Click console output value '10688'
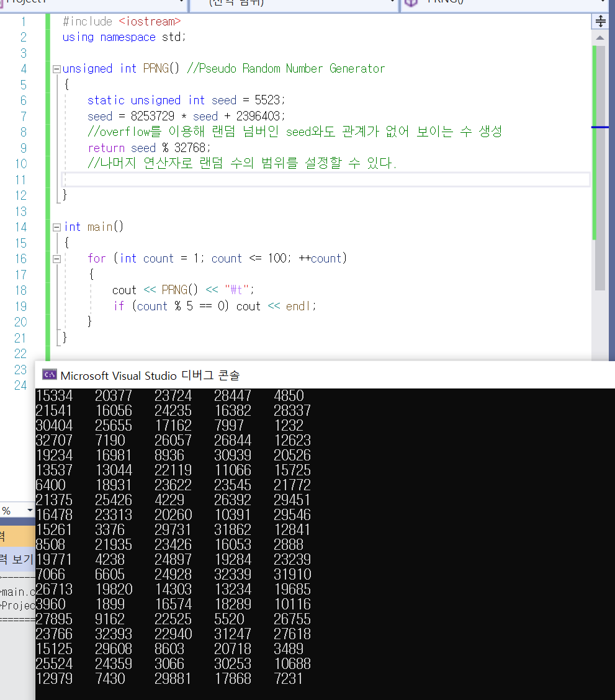 click(292, 664)
